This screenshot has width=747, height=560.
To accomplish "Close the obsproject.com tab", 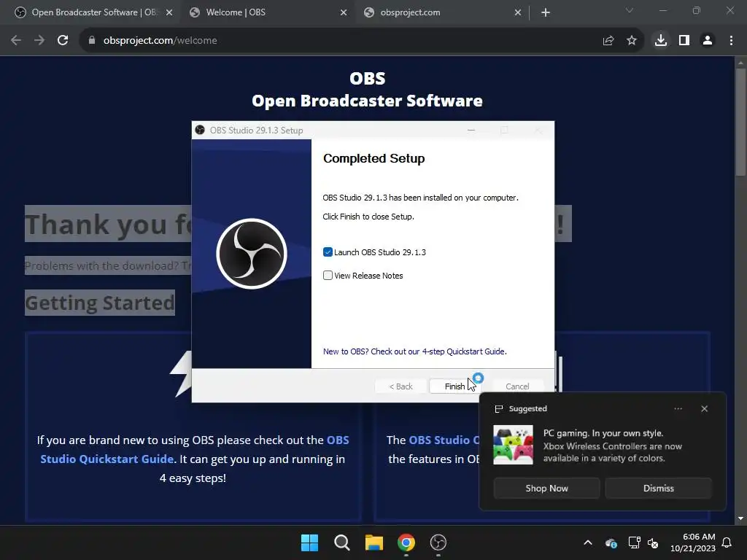I will click(x=518, y=12).
